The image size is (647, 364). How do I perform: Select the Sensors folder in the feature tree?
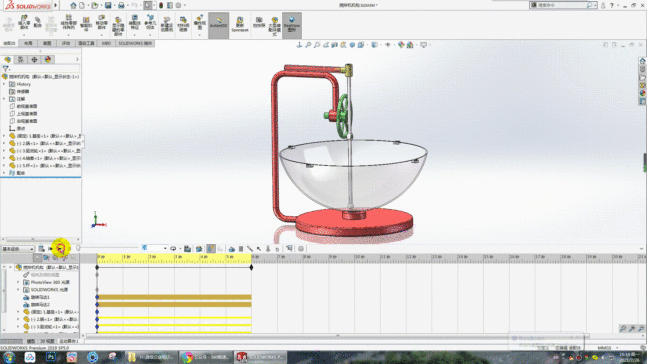19,92
